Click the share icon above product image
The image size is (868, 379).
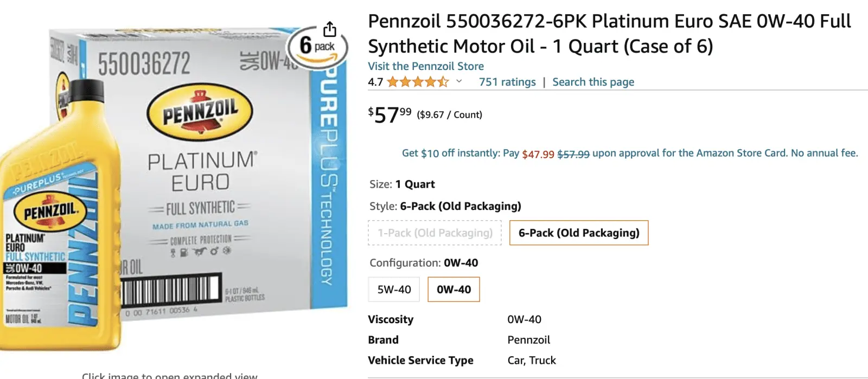pos(330,29)
